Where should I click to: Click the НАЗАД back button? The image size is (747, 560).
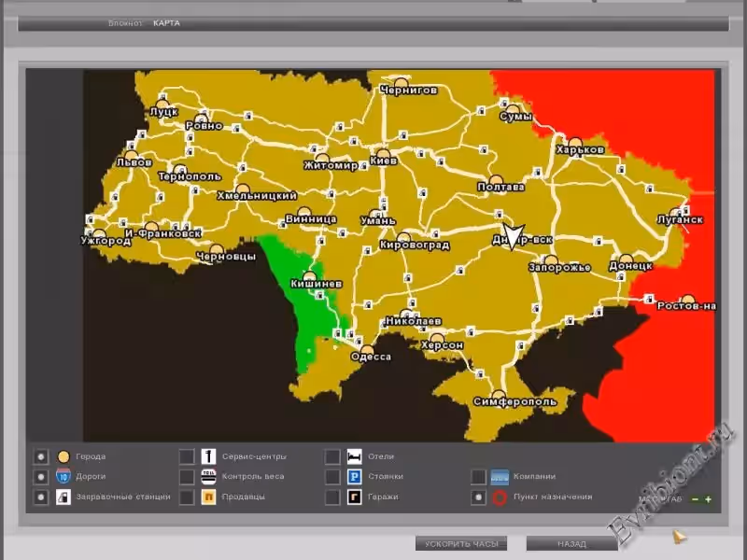pyautogui.click(x=571, y=543)
